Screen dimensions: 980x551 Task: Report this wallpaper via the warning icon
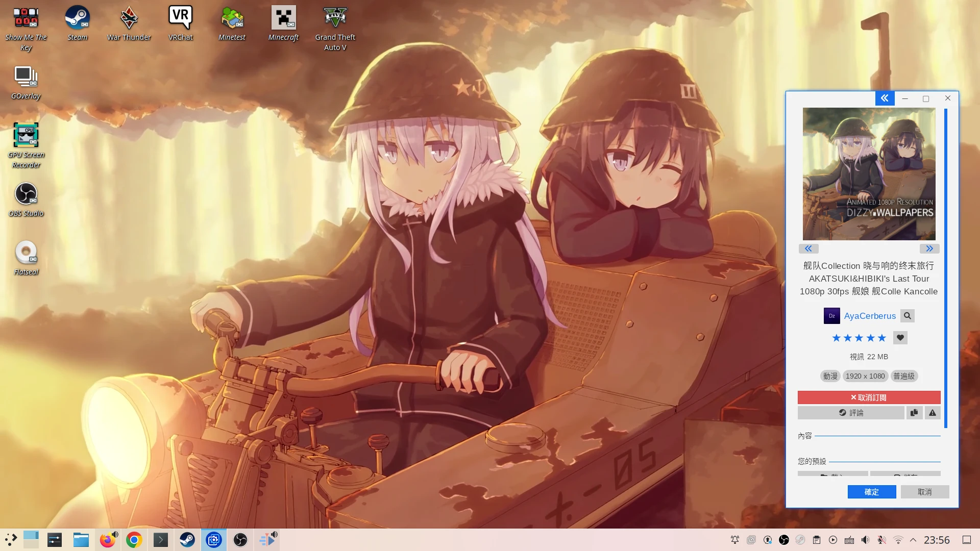click(x=933, y=413)
